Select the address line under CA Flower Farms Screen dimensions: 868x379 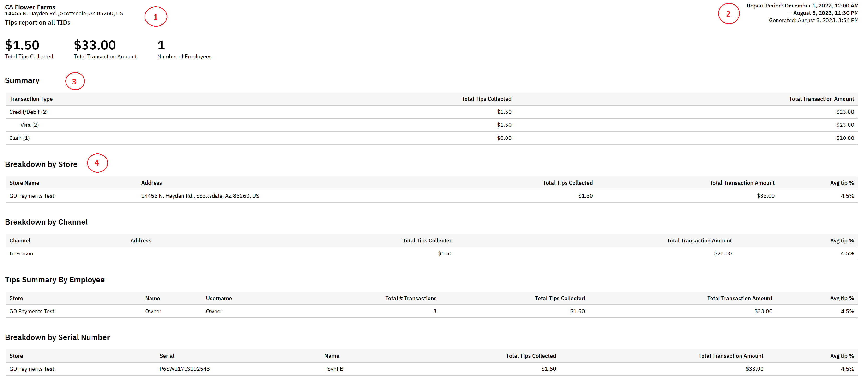(x=64, y=14)
